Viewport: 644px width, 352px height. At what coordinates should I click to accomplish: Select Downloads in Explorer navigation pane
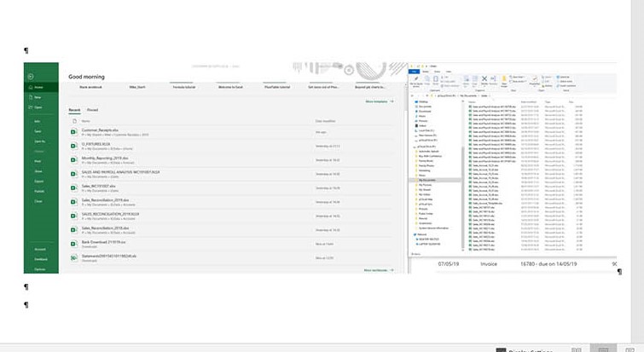click(x=424, y=111)
